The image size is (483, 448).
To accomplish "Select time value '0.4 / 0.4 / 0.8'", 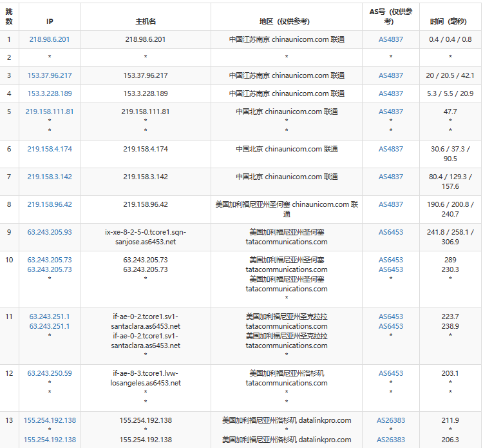I will click(450, 39).
